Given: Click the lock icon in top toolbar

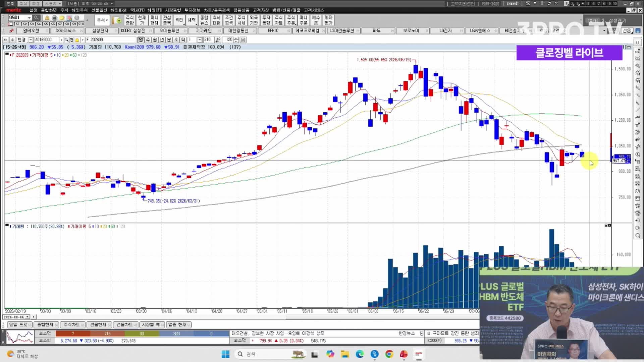Looking at the screenshot, I should 47,17.
